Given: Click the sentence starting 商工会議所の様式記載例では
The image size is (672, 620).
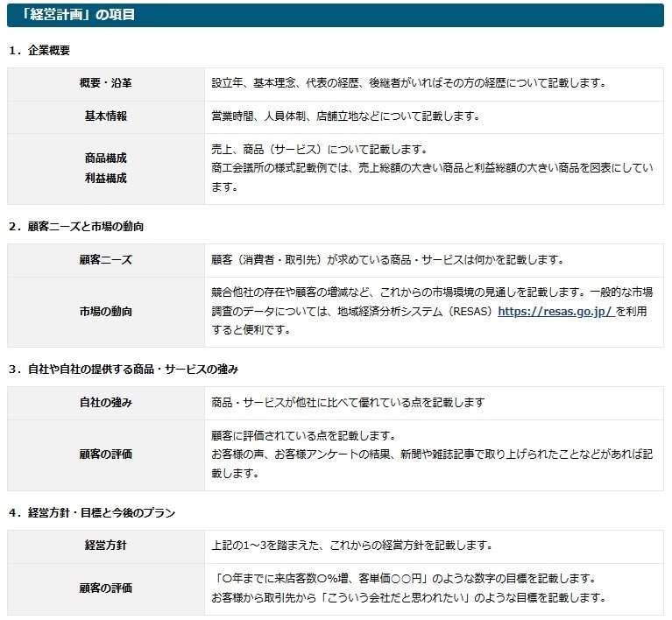Looking at the screenshot, I should point(432,177).
